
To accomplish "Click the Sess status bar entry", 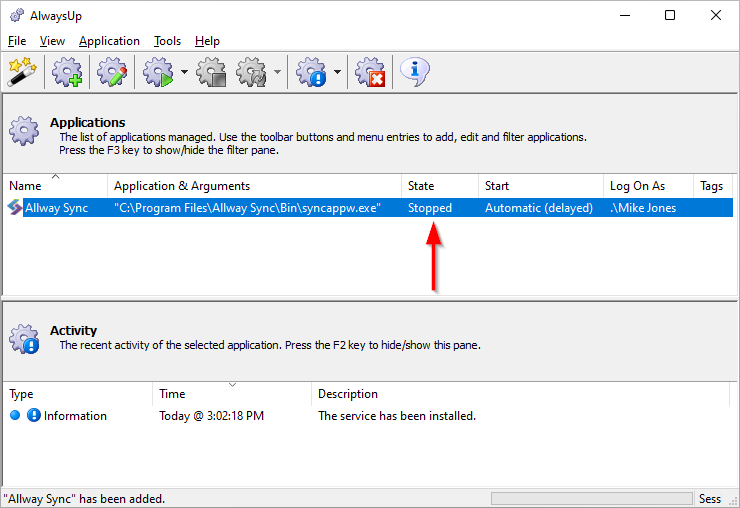I will 710,499.
